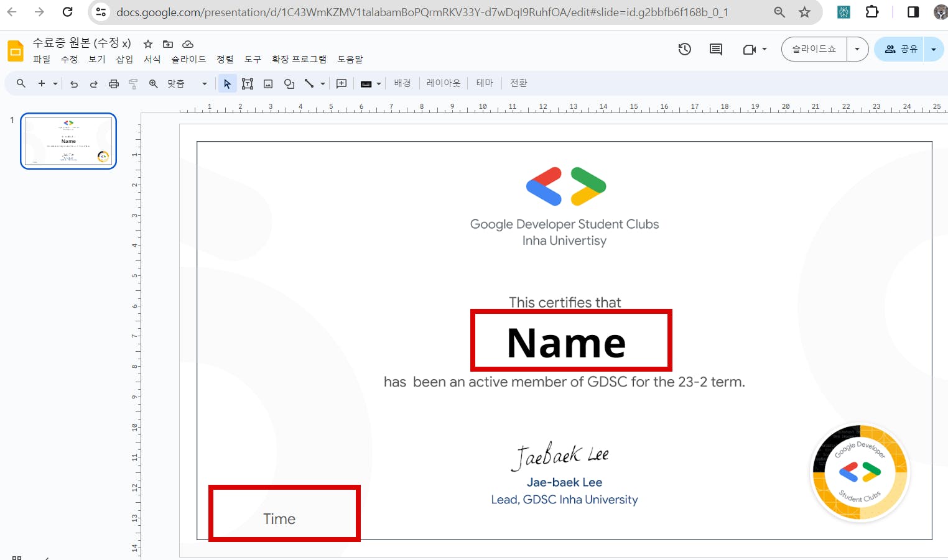
Task: Open the browser zoom indicator icon
Action: click(779, 12)
